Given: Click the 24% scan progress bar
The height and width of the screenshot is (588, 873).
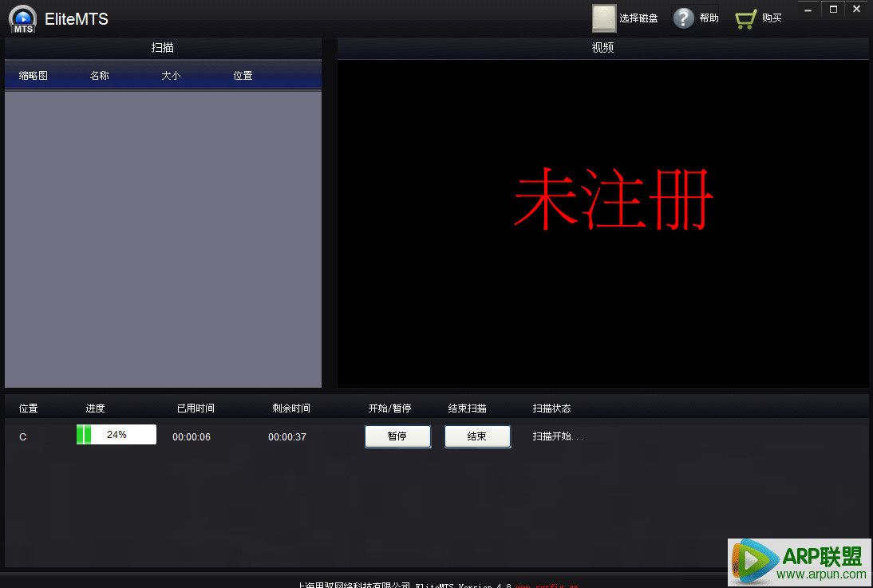Looking at the screenshot, I should (116, 435).
